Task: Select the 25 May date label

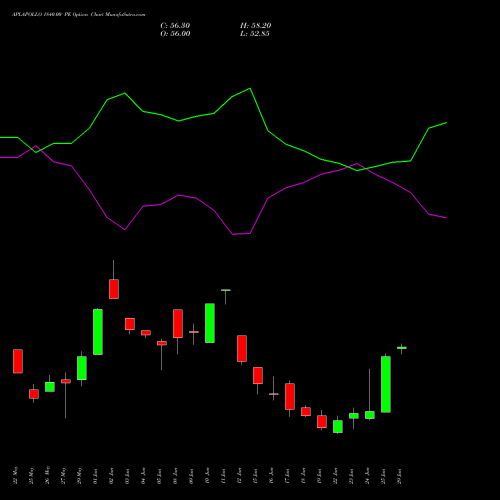Action: [x=31, y=476]
